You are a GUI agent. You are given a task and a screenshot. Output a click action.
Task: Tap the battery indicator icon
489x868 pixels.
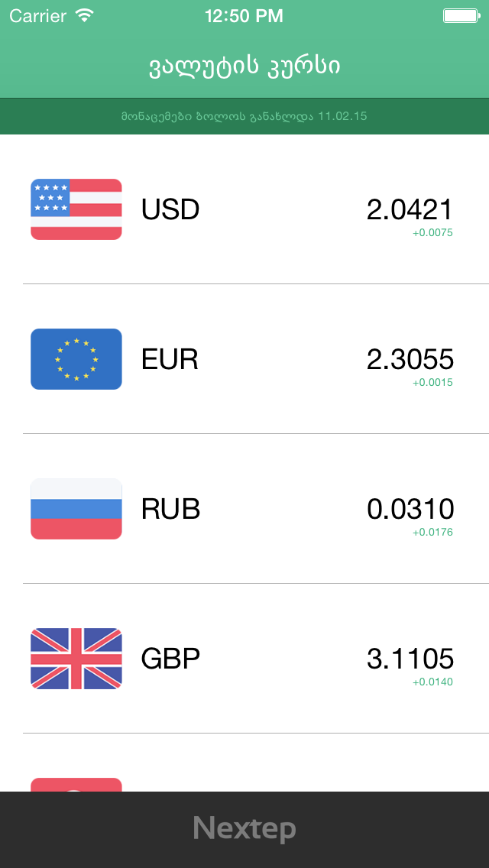click(461, 15)
